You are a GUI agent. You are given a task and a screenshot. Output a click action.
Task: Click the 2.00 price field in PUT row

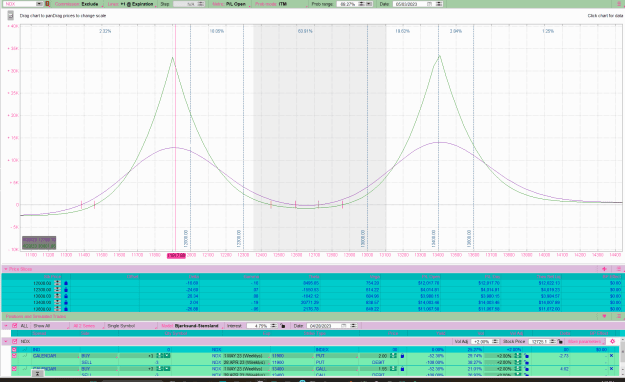click(x=375, y=356)
